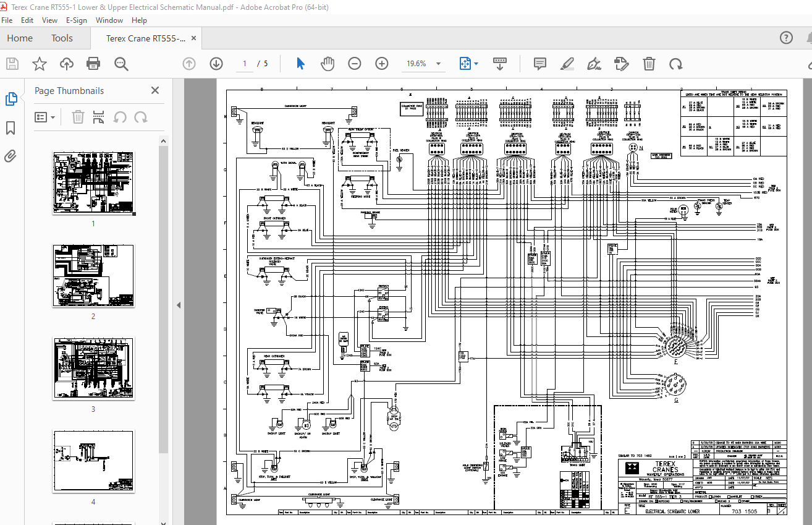The width and height of the screenshot is (812, 525).
Task: Click the total page count 5
Action: pos(266,64)
